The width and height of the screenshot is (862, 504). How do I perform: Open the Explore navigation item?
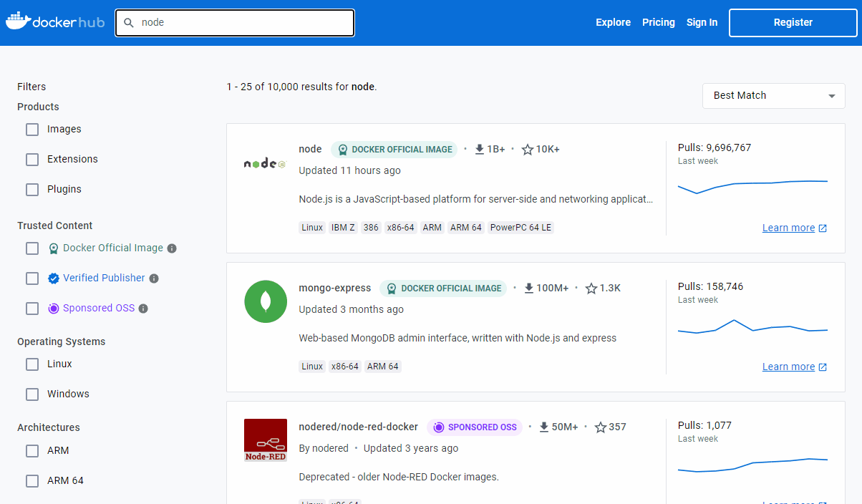coord(613,22)
